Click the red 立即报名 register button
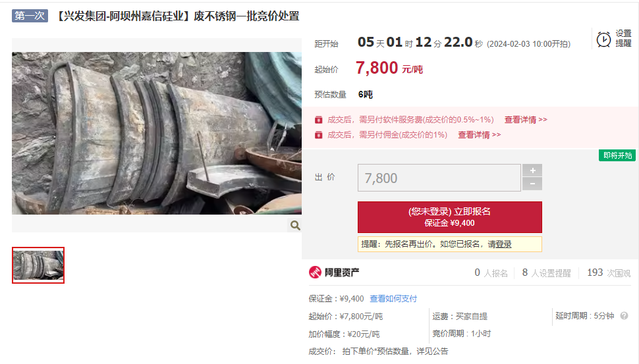Screen dimensions: 639x364 click(x=450, y=217)
